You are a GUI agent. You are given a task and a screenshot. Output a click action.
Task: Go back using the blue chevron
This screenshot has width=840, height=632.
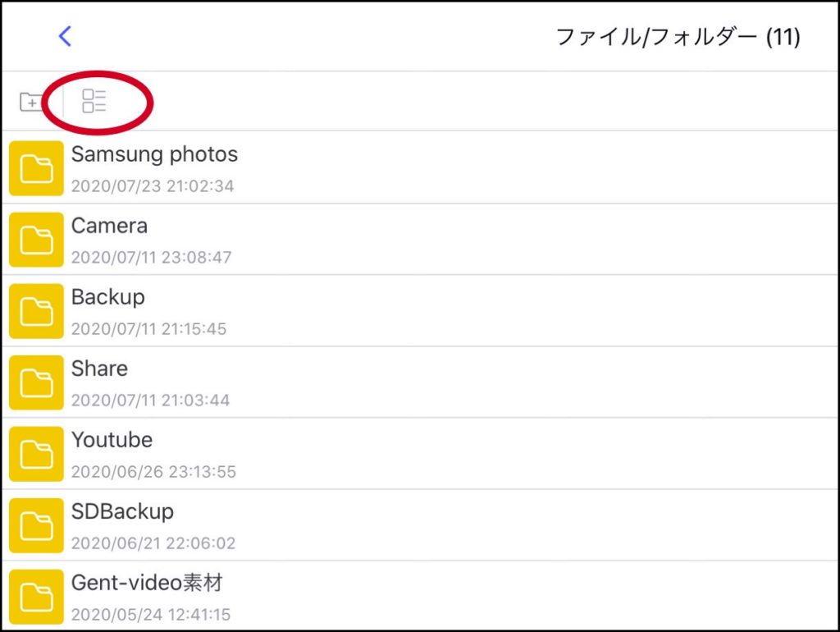point(65,36)
